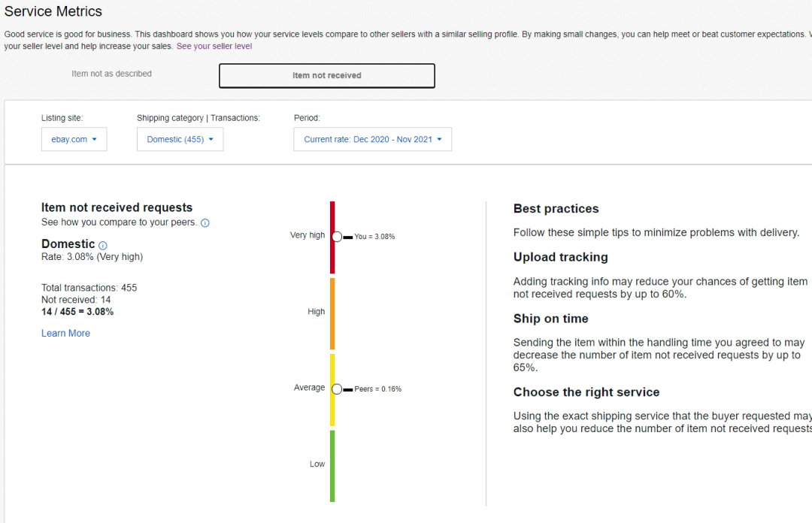The height and width of the screenshot is (523, 812).
Task: Open the Current rate period dropdown
Action: pos(372,139)
